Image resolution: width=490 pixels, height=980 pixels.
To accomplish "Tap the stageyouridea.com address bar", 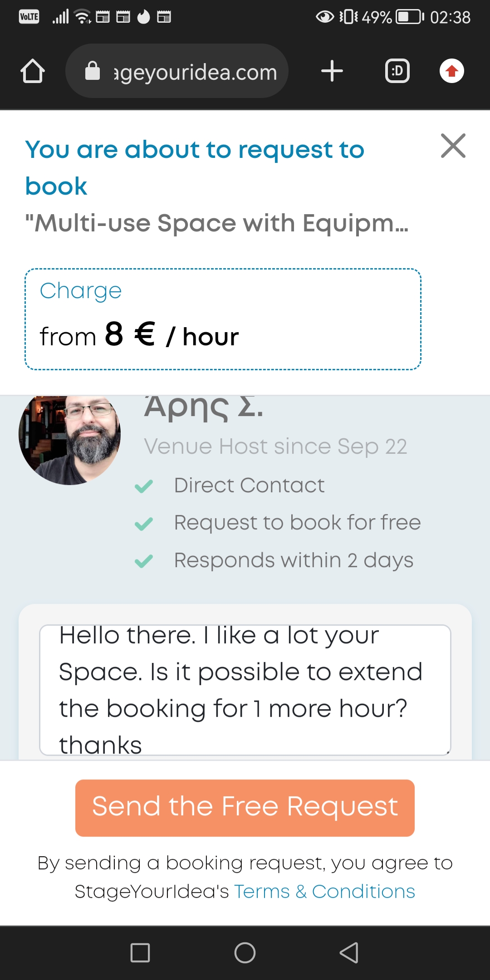I will 195,72.
